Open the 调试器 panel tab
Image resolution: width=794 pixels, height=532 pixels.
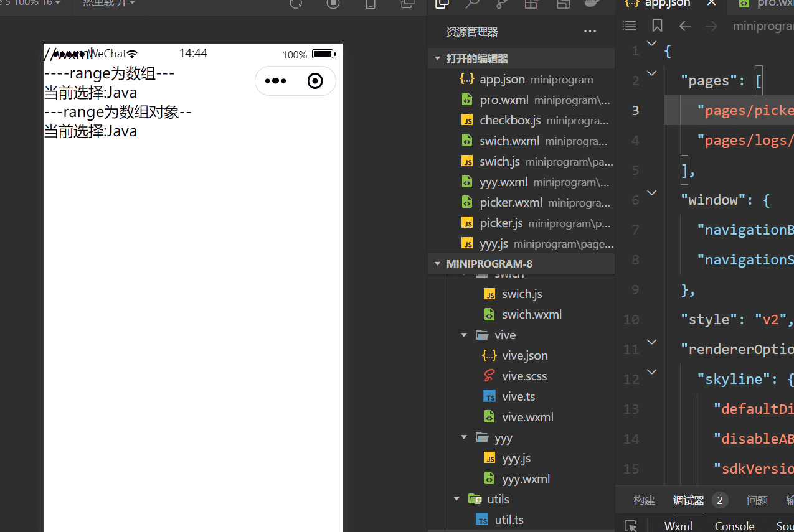pyautogui.click(x=689, y=500)
